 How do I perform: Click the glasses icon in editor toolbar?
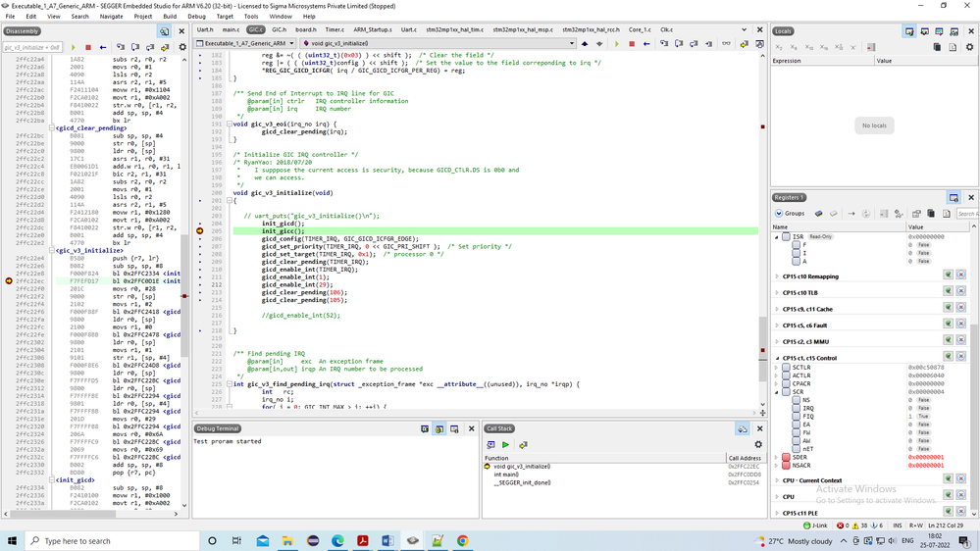726,44
